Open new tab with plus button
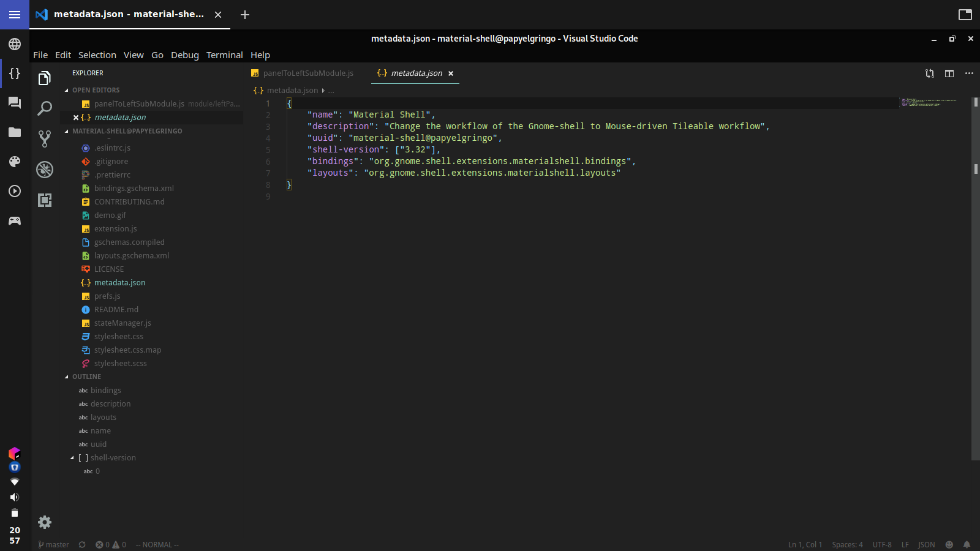Viewport: 980px width, 551px height. click(x=245, y=15)
